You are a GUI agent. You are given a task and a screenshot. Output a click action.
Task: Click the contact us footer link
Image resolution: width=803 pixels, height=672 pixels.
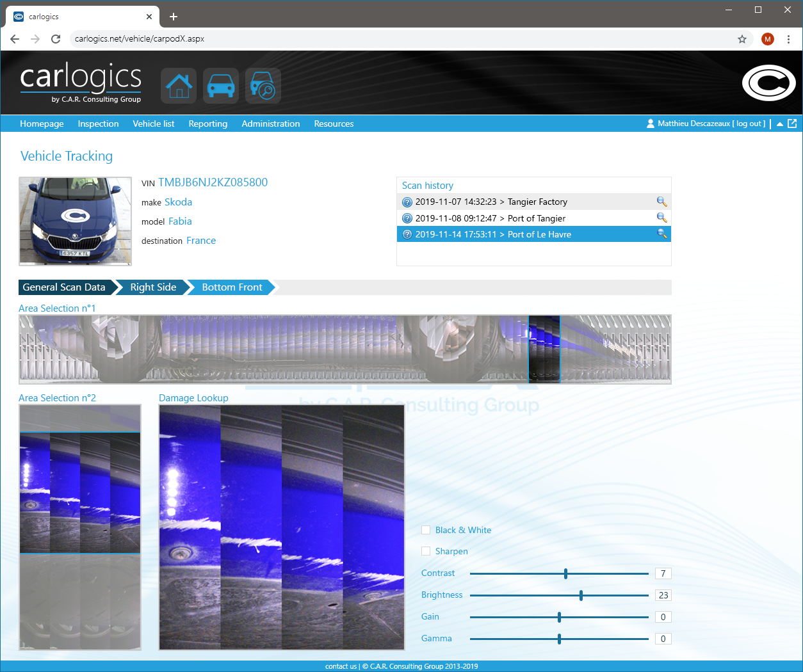point(341,666)
